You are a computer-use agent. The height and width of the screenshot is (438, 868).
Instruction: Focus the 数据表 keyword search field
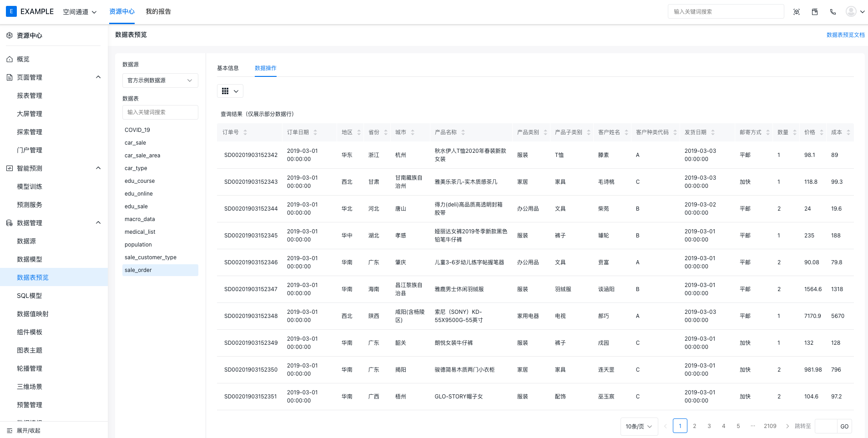coord(160,112)
